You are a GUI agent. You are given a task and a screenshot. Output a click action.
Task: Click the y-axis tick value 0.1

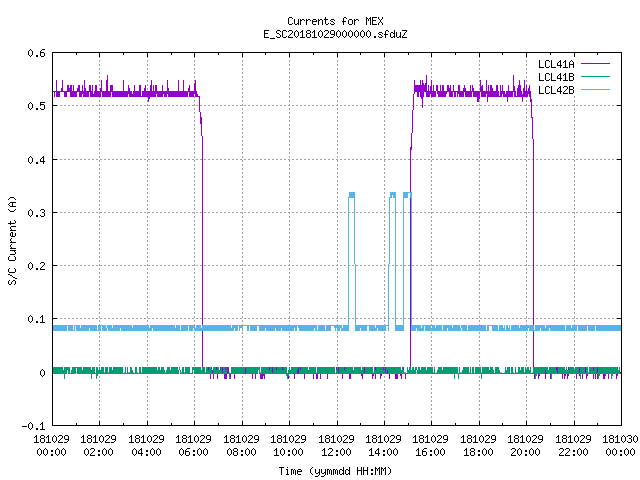[36, 319]
